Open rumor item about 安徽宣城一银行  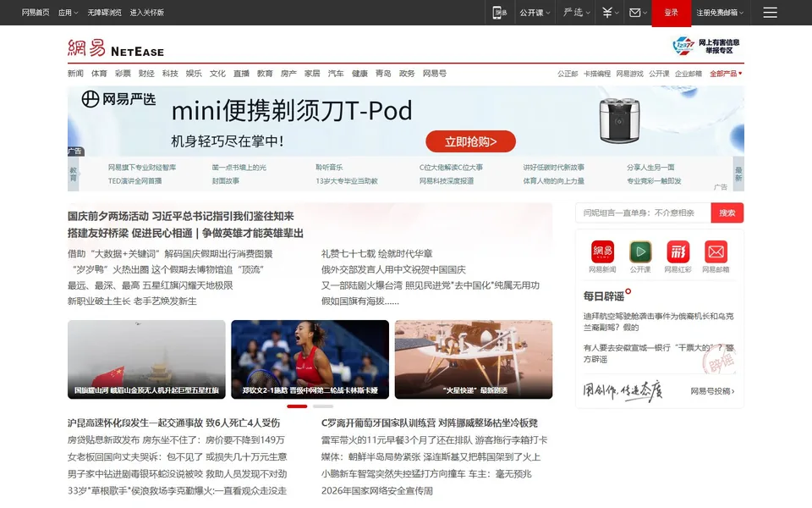(x=658, y=353)
